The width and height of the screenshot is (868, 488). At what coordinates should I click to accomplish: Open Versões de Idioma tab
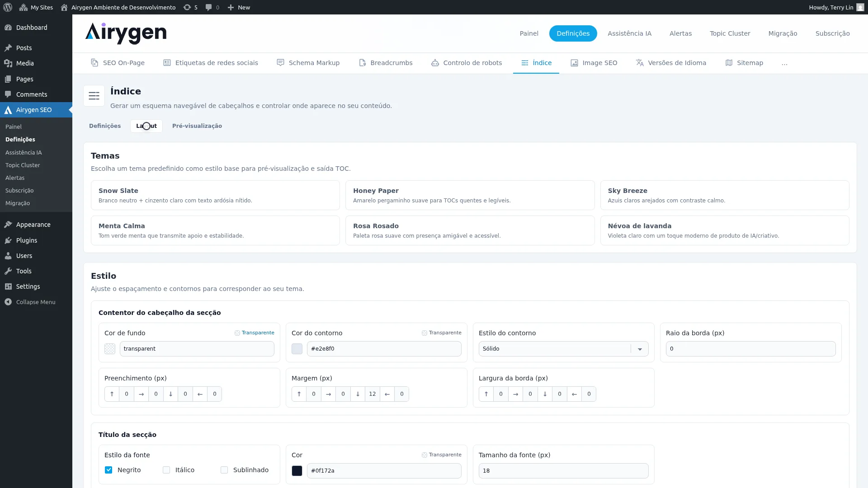(x=671, y=63)
